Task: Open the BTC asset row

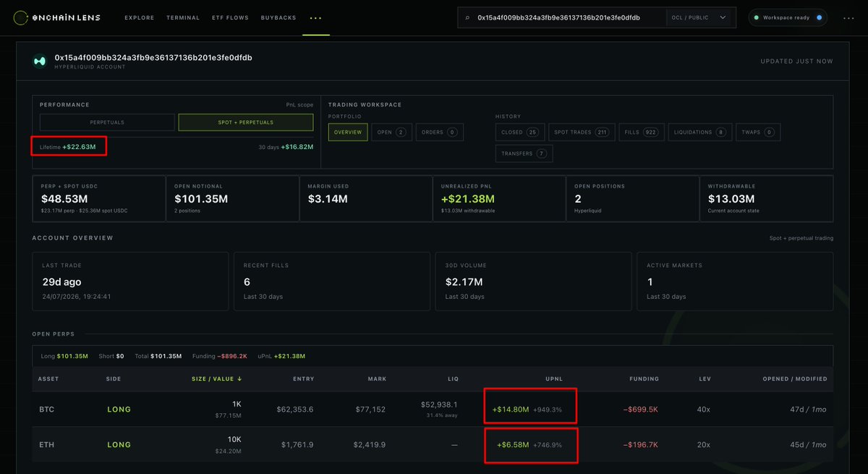Action: tap(433, 410)
